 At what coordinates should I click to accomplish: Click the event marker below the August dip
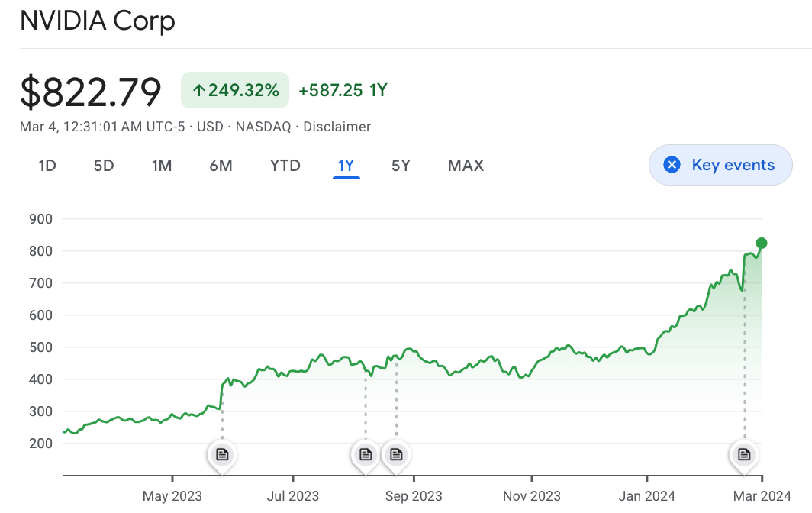(365, 454)
